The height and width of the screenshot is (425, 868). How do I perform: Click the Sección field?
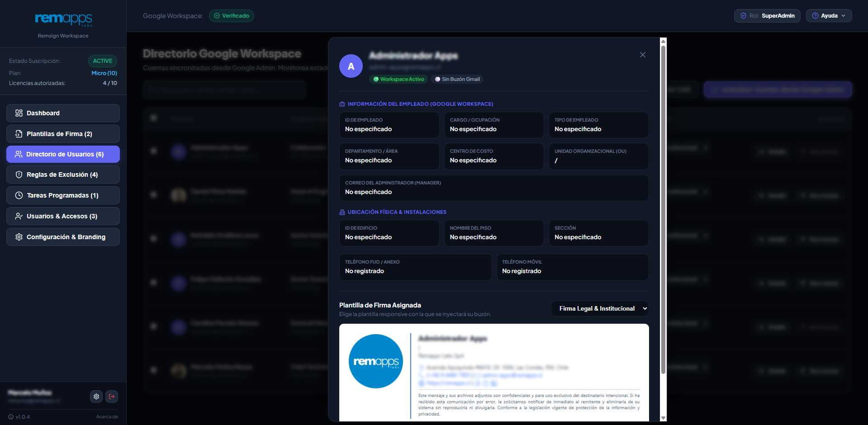click(599, 233)
